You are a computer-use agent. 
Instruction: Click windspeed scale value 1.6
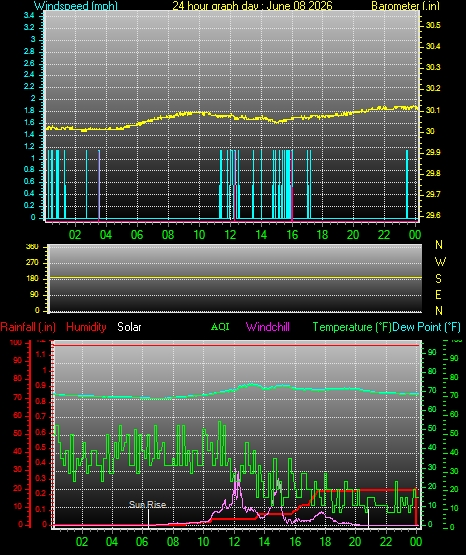(x=29, y=122)
